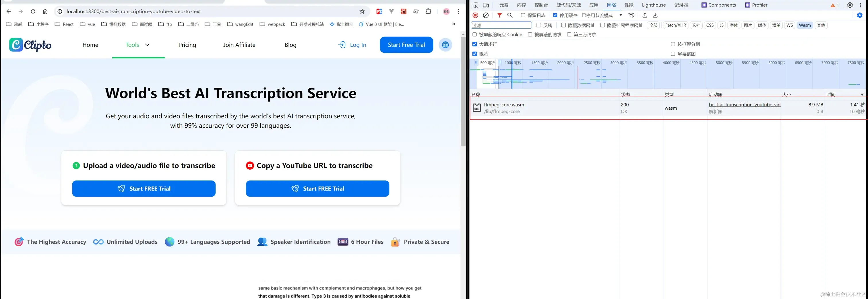This screenshot has width=868, height=299.
Task: Enable the 保留日志 checkbox
Action: tap(523, 15)
